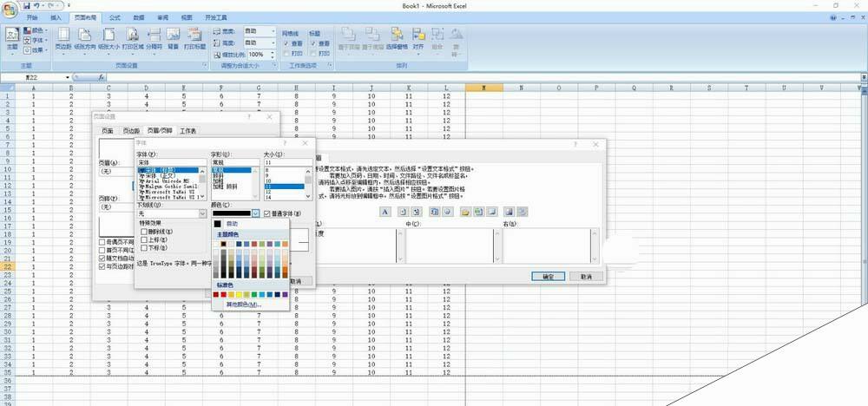Expand 调整为合适大小 group dialog launcher
Image resolution: width=868 pixels, height=406 pixels.
(x=274, y=65)
